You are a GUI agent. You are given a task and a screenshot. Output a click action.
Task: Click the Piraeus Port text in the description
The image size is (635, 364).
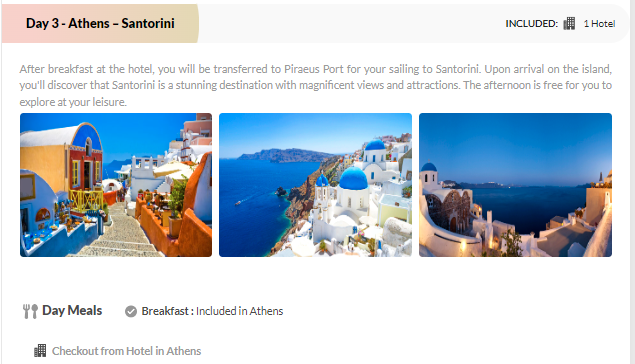[314, 69]
